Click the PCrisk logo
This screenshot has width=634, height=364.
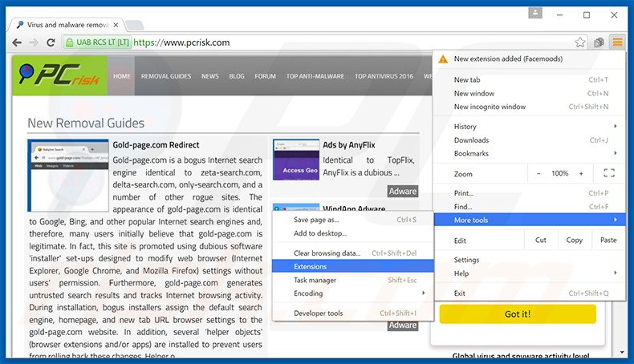[60, 76]
